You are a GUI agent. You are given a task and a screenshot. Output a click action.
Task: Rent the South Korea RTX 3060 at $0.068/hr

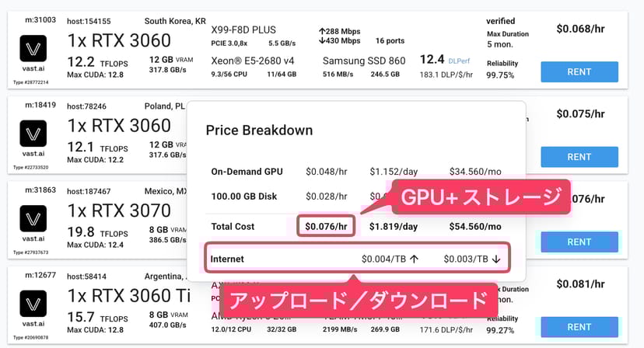[579, 72]
